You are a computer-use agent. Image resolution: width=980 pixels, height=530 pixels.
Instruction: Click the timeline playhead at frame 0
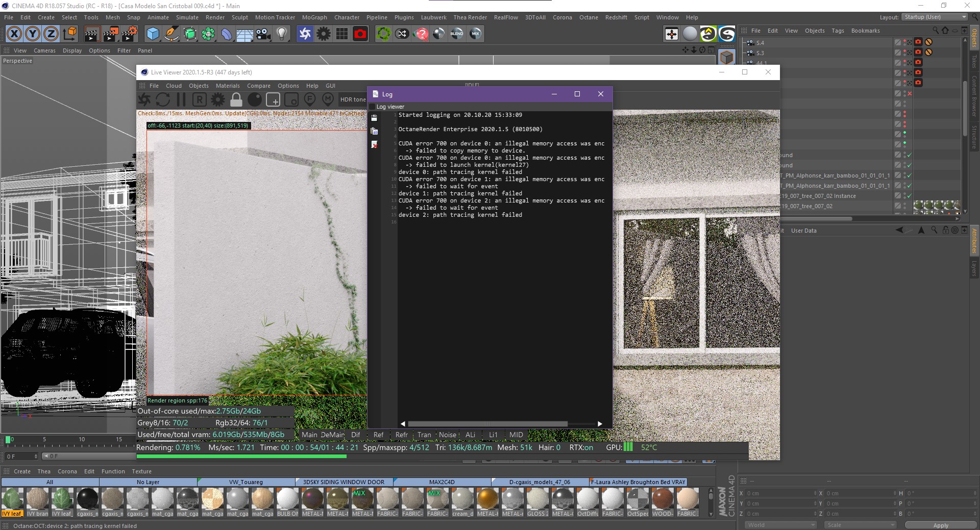[x=8, y=439]
